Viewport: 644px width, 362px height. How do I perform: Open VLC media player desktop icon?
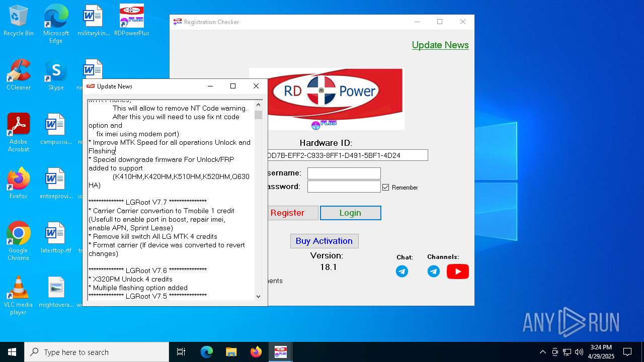[19, 296]
